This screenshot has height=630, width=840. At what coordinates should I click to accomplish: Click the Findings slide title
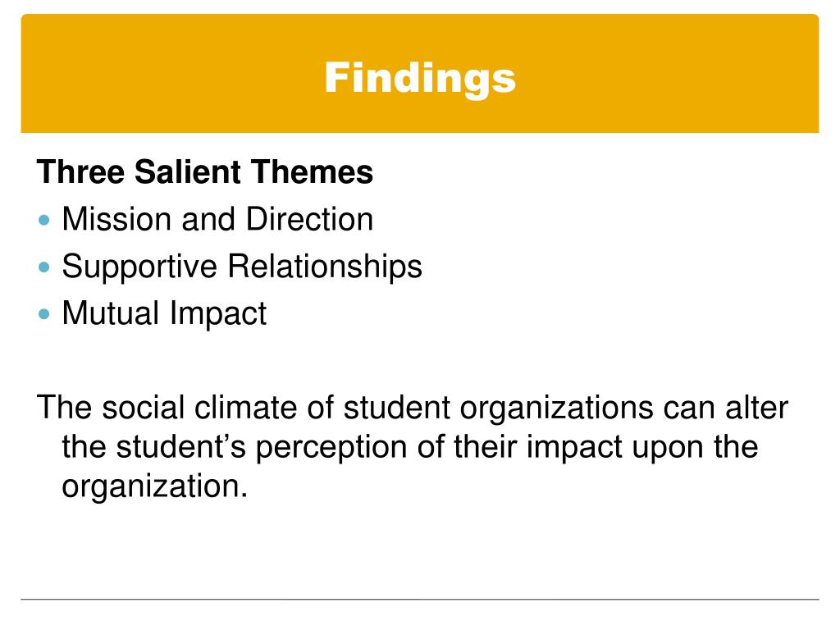(x=420, y=78)
